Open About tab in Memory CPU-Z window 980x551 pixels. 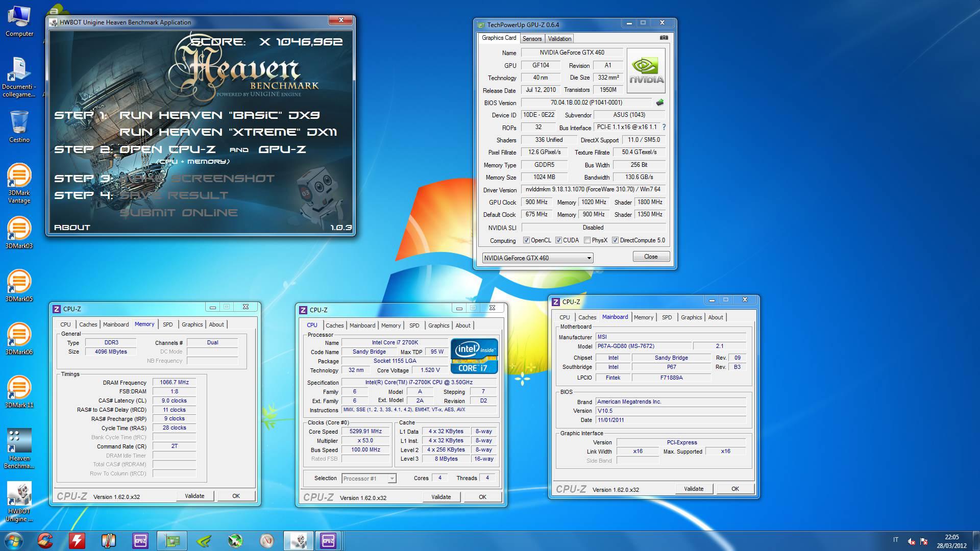click(216, 324)
